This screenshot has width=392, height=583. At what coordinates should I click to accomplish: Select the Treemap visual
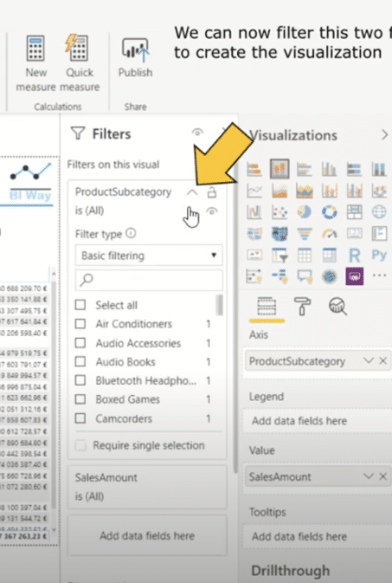354,212
